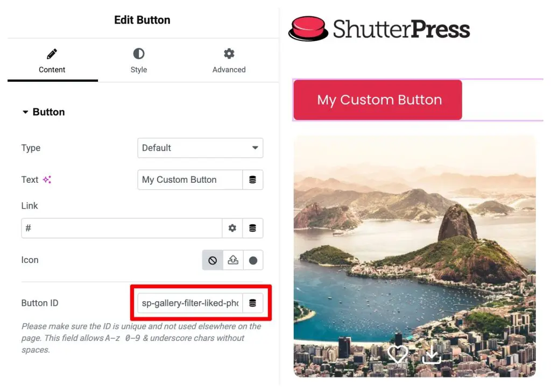The image size is (551, 392).
Task: Switch to the Advanced tab
Action: pyautogui.click(x=229, y=61)
